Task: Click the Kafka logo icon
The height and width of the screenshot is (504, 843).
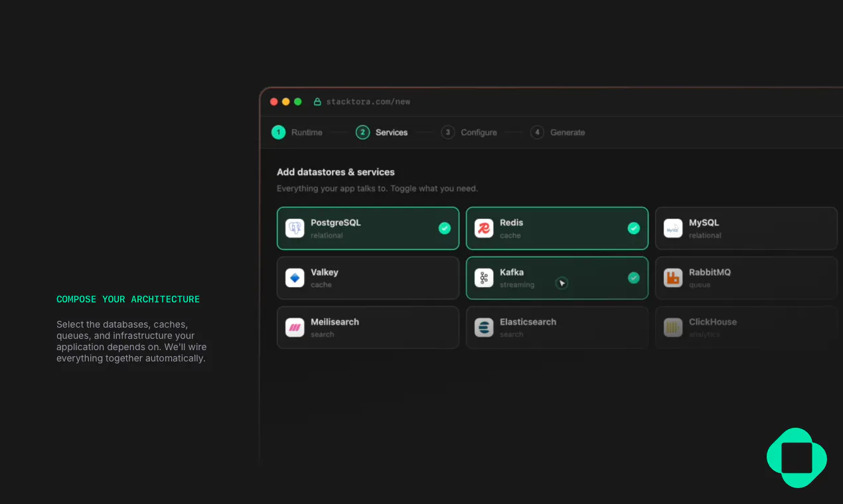Action: pos(484,278)
